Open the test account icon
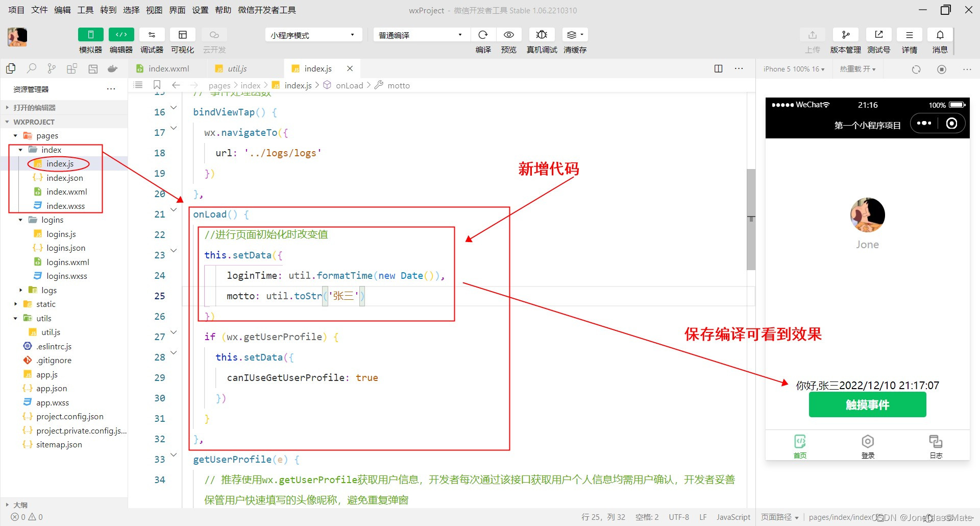This screenshot has width=980, height=526. pos(878,35)
